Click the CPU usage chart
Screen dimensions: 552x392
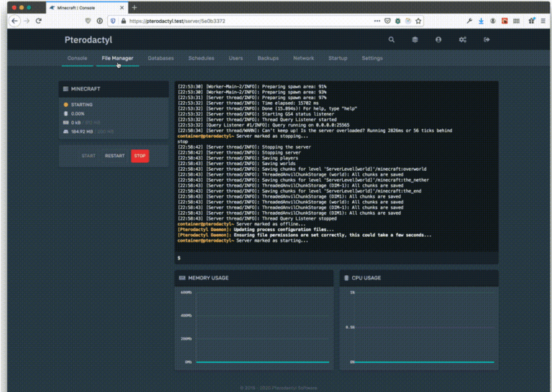(x=419, y=327)
